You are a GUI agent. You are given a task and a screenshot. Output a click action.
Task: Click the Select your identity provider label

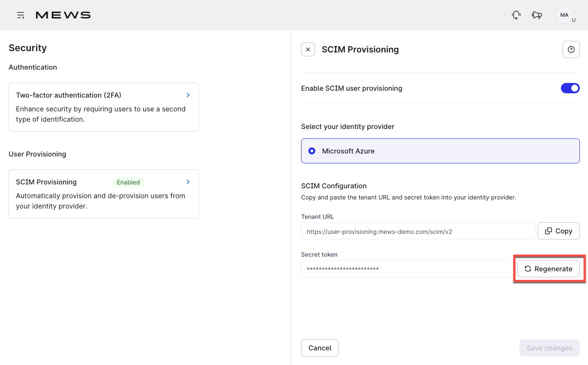(348, 126)
